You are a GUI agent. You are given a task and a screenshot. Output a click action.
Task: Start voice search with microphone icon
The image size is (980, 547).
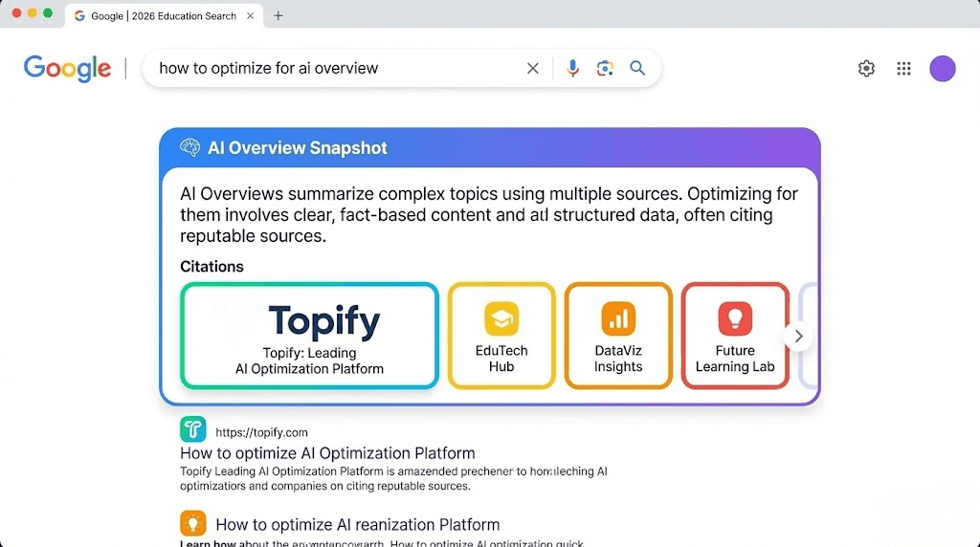tap(572, 68)
